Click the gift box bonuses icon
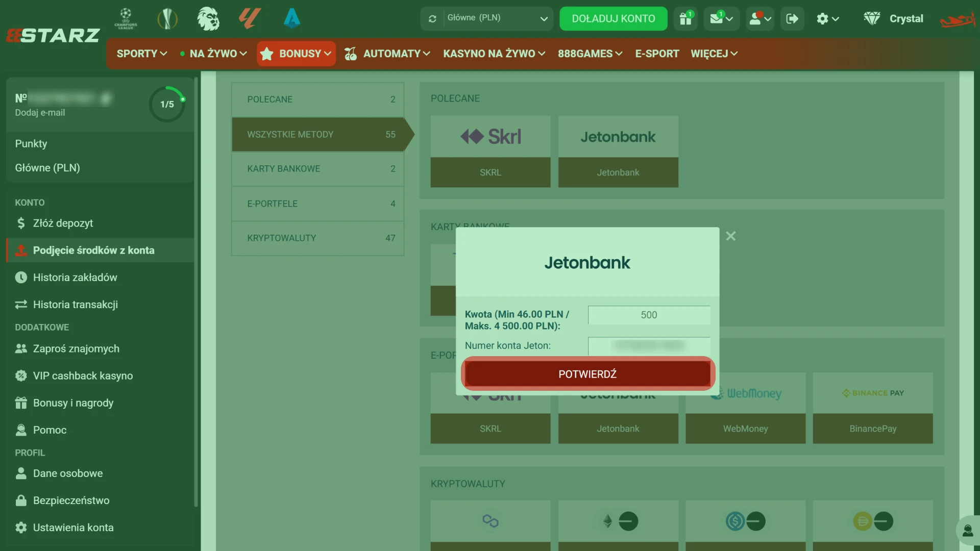This screenshot has width=980, height=551. 685,19
